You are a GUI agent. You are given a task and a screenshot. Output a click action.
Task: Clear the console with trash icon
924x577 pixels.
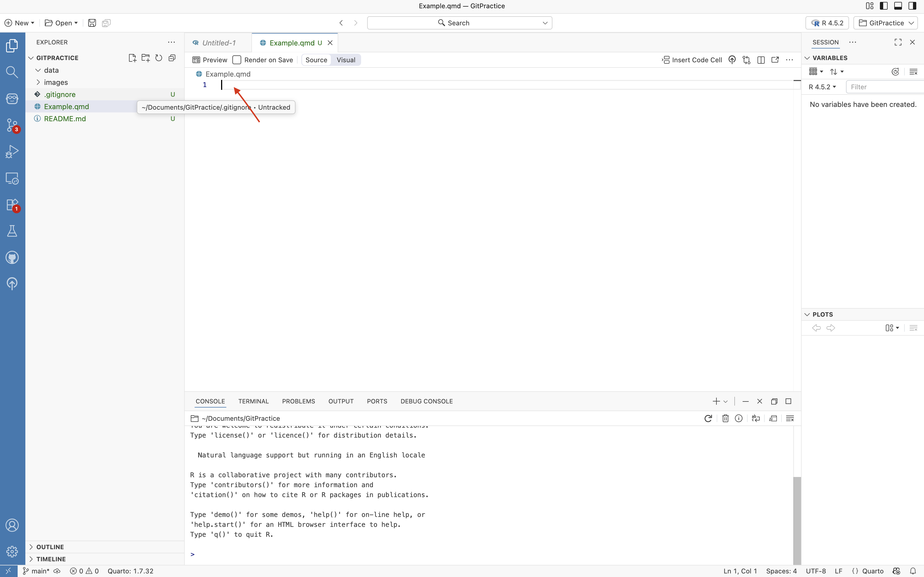[x=725, y=419]
